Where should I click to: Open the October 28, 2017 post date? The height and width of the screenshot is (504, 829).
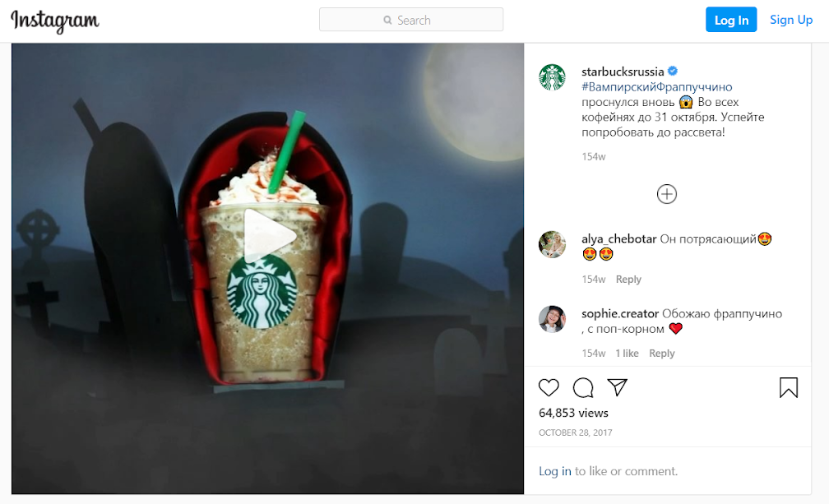575,432
